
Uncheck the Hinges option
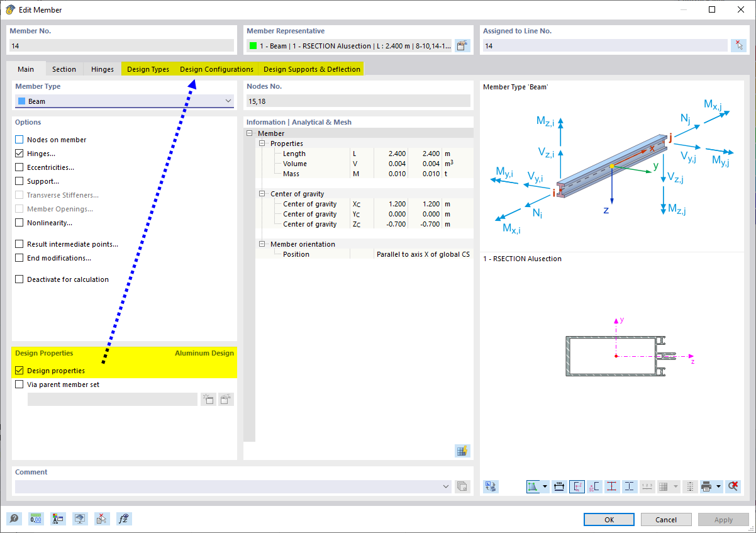tap(19, 153)
